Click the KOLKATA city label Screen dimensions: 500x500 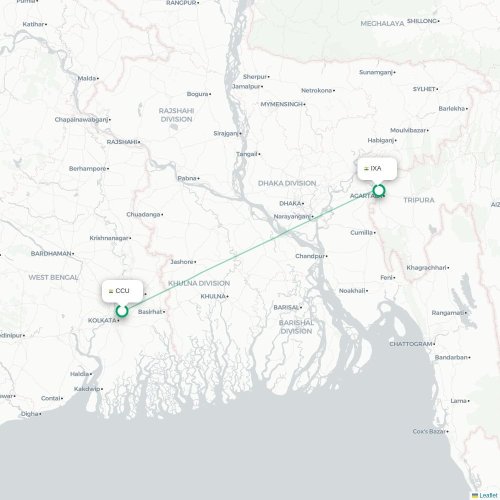coord(102,320)
